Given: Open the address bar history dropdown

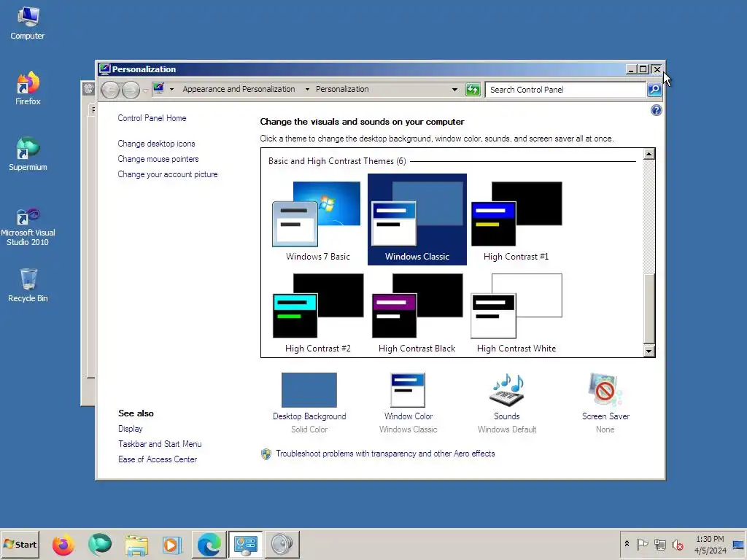Looking at the screenshot, I should [454, 90].
